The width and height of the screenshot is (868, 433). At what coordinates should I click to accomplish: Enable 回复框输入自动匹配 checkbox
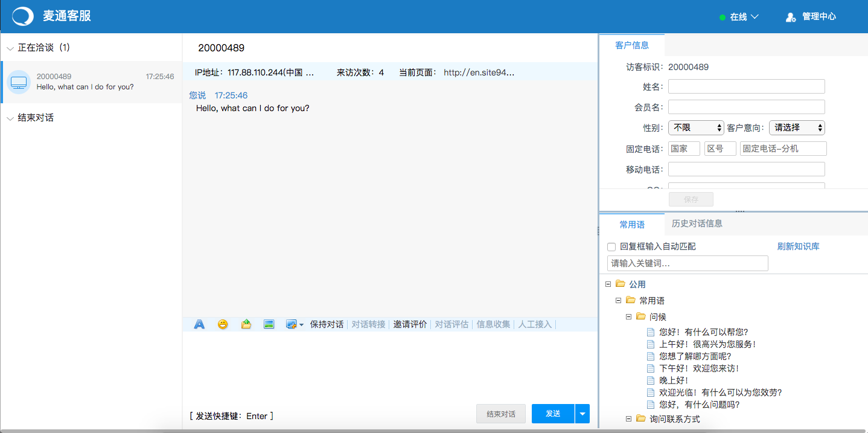[x=611, y=246]
